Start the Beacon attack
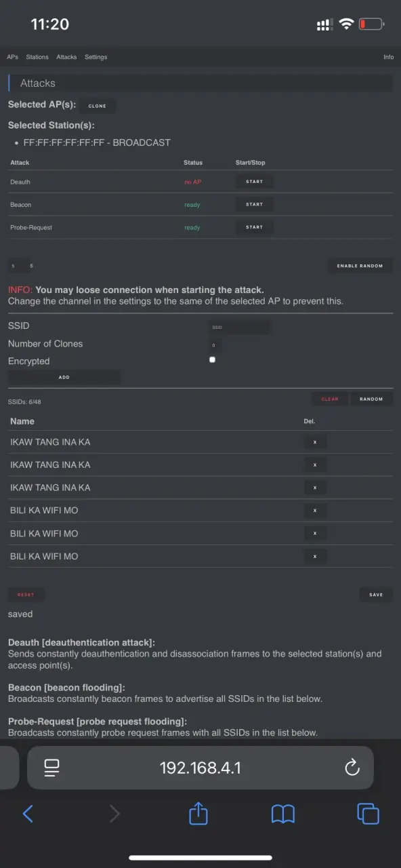 pos(255,204)
